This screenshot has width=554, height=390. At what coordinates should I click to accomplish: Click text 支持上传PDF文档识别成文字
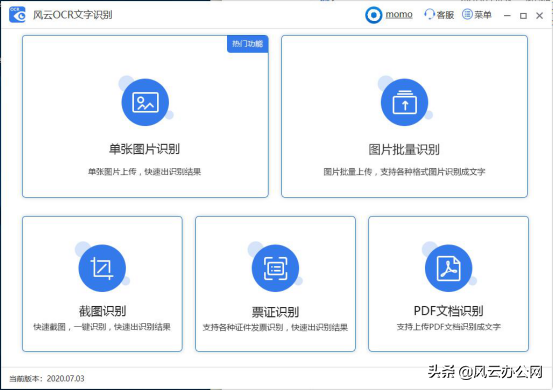[x=449, y=327]
